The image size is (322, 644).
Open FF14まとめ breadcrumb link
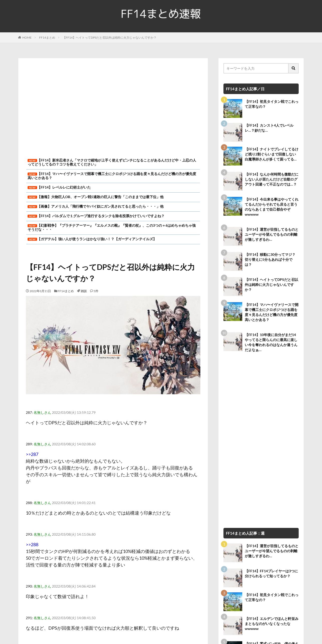47,38
